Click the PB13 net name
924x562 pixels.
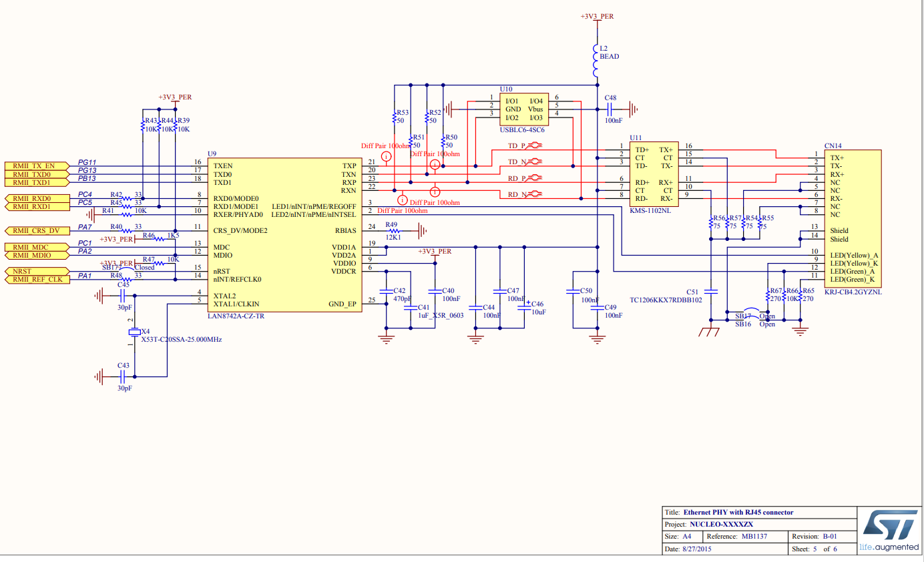[87, 178]
